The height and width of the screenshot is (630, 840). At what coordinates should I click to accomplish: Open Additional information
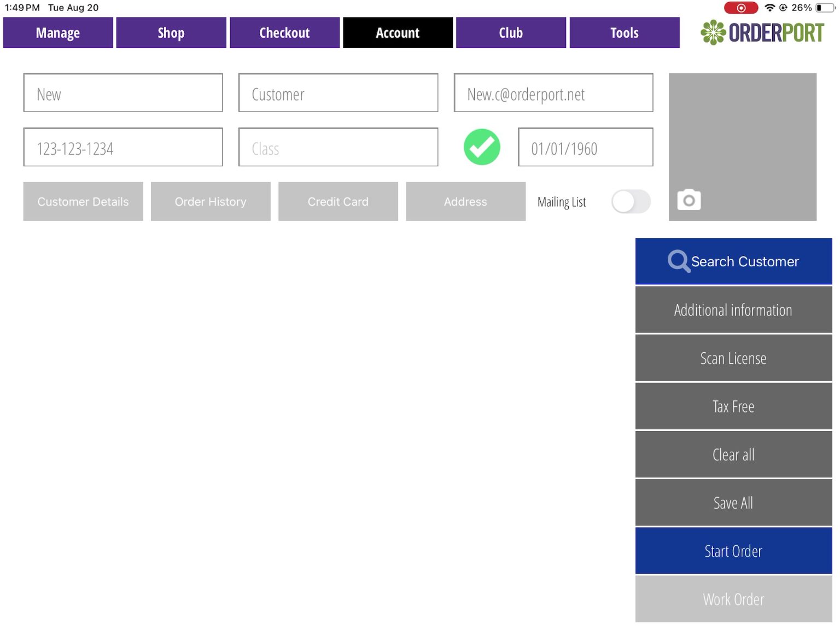point(733,310)
